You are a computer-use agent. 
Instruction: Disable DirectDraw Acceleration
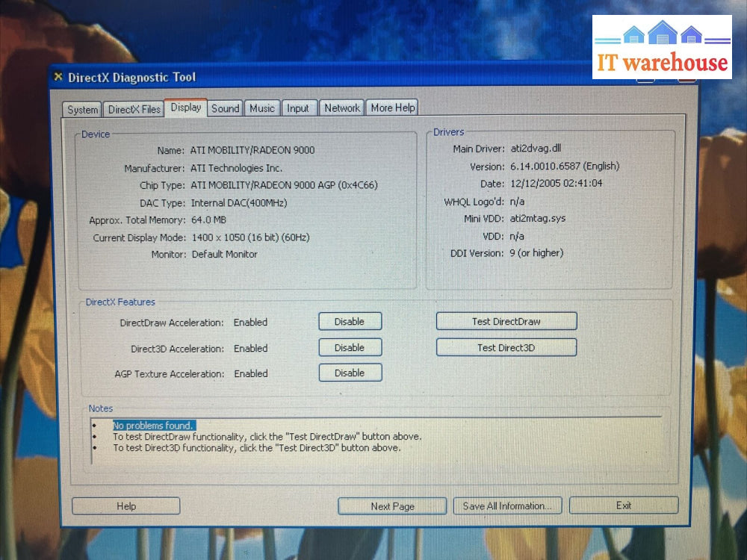pyautogui.click(x=350, y=322)
